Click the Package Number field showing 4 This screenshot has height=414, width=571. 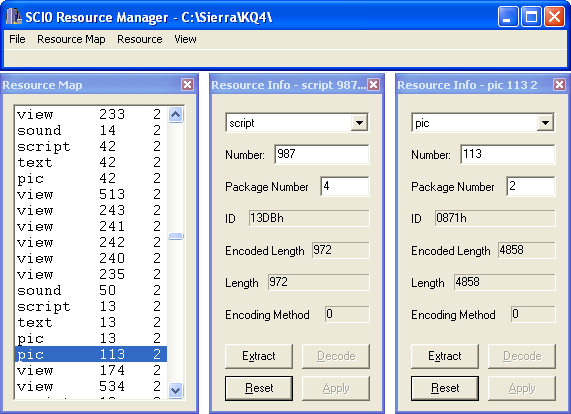[x=345, y=186]
